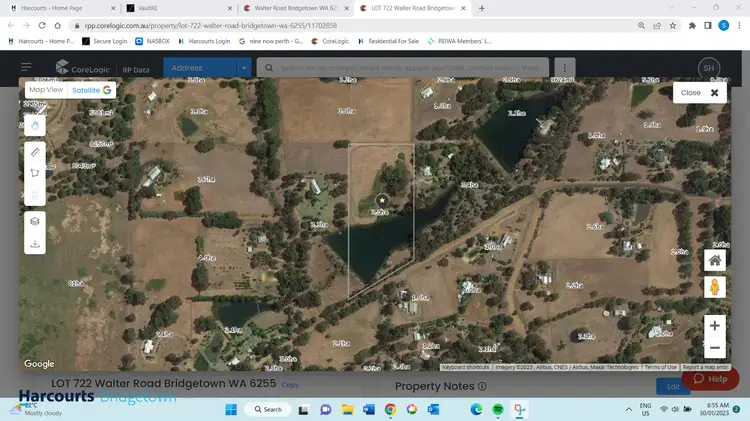Click the download map icon
Image resolution: width=750 pixels, height=421 pixels.
point(35,244)
